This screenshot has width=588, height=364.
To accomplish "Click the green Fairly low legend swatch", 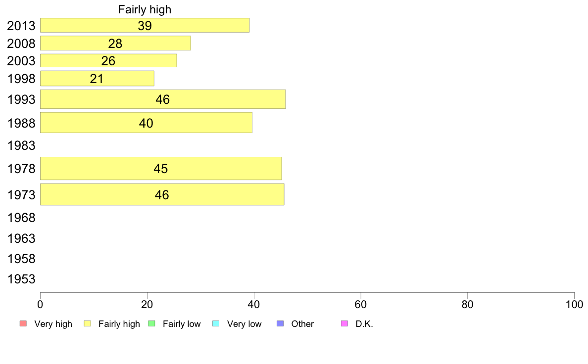I will pyautogui.click(x=151, y=323).
